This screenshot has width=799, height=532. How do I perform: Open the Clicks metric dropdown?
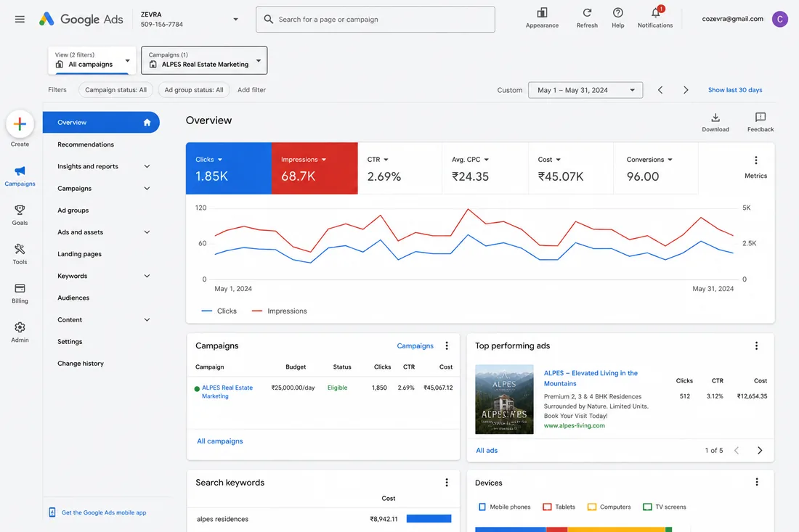coord(219,160)
